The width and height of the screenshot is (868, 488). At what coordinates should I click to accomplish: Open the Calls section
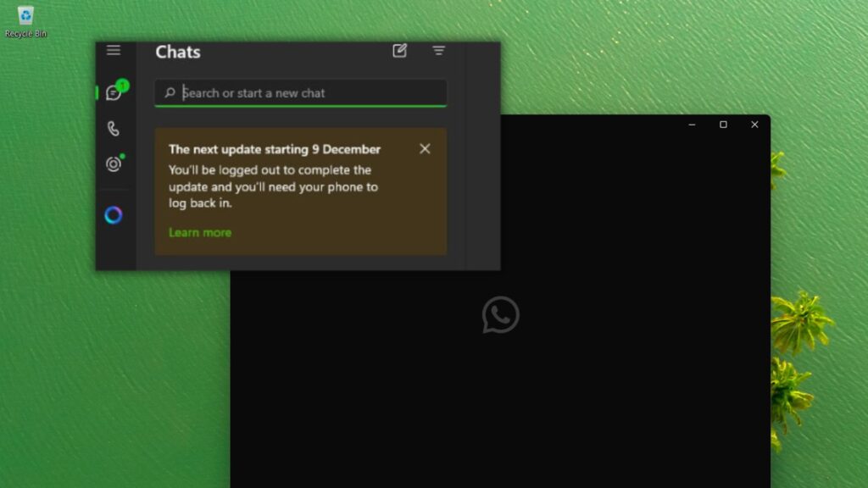(114, 129)
